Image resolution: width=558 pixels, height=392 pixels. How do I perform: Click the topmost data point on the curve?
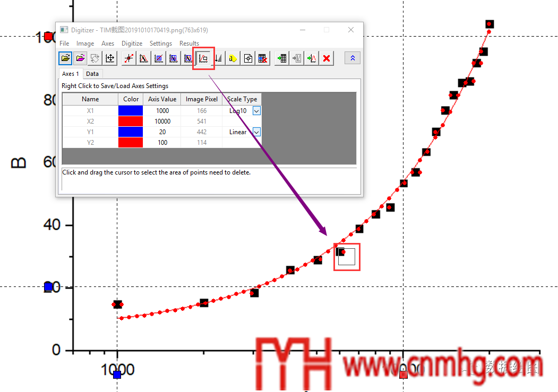(x=490, y=24)
